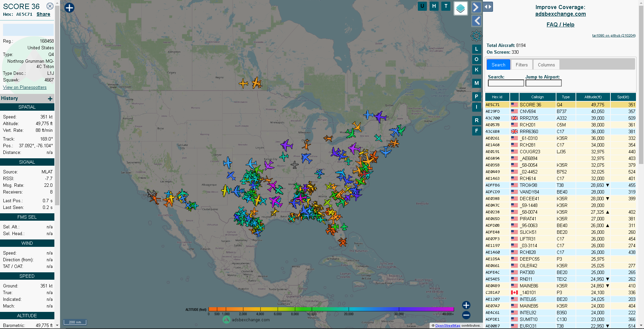Zoom in with the map plus button
This screenshot has width=644, height=329.
(x=466, y=305)
